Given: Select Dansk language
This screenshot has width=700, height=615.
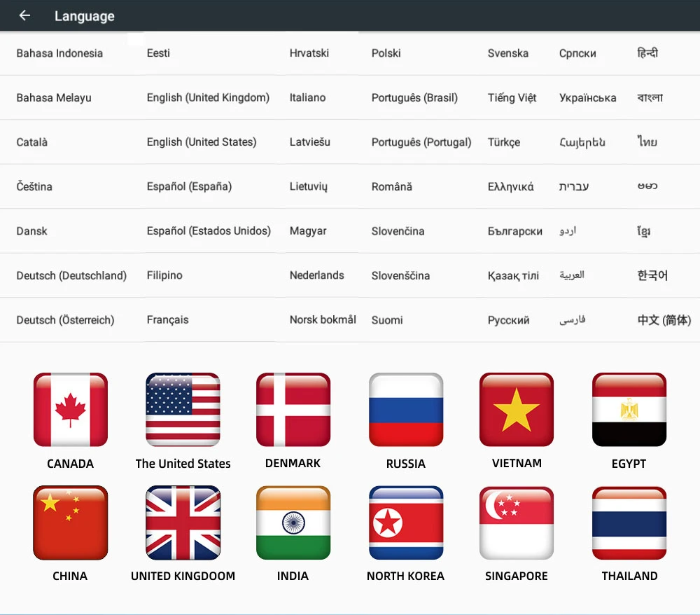Looking at the screenshot, I should tap(31, 231).
